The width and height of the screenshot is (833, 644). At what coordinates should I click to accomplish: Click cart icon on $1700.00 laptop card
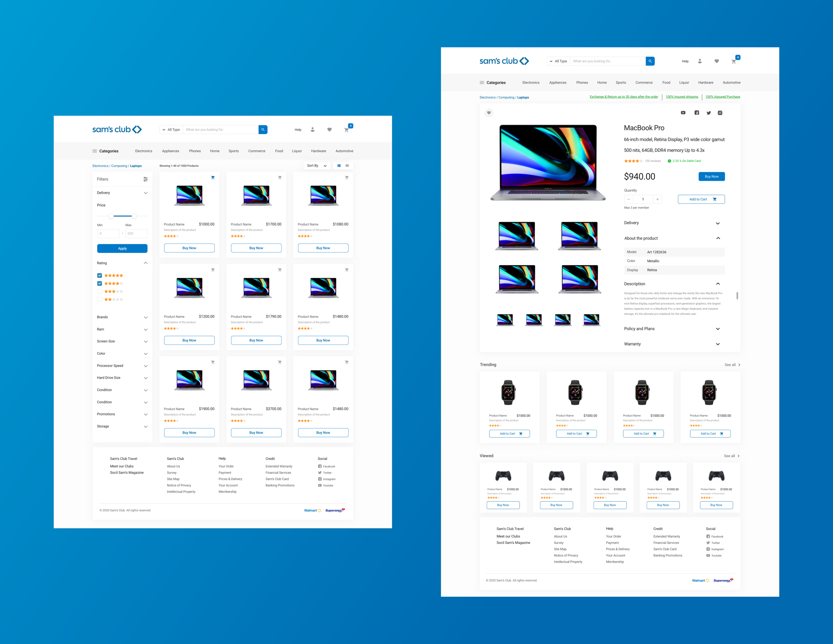pos(280,178)
